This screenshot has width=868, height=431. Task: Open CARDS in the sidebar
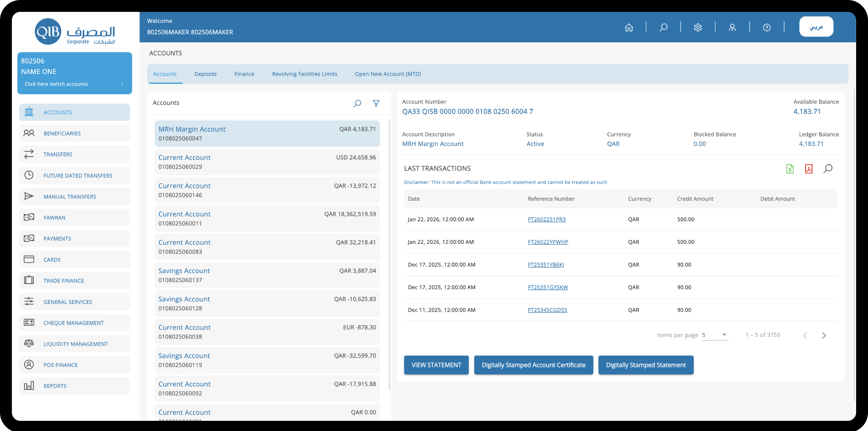[75, 260]
